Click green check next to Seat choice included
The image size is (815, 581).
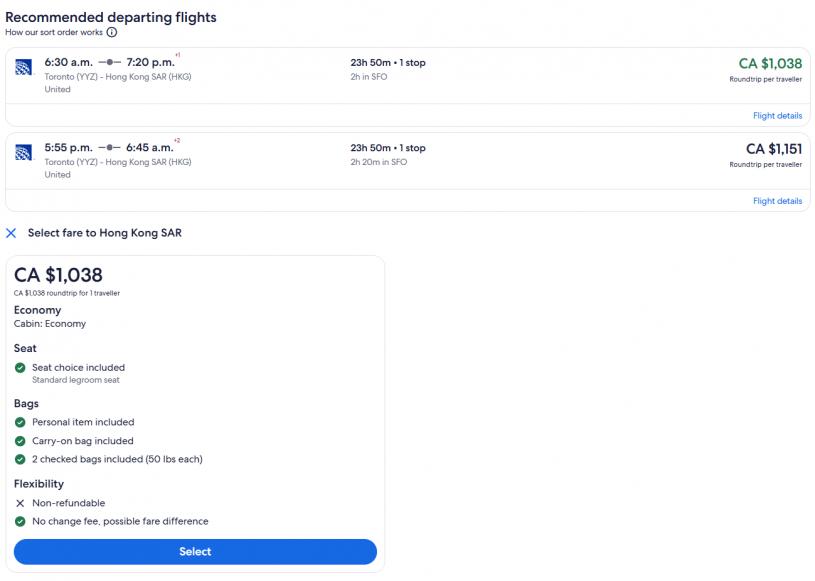click(20, 368)
